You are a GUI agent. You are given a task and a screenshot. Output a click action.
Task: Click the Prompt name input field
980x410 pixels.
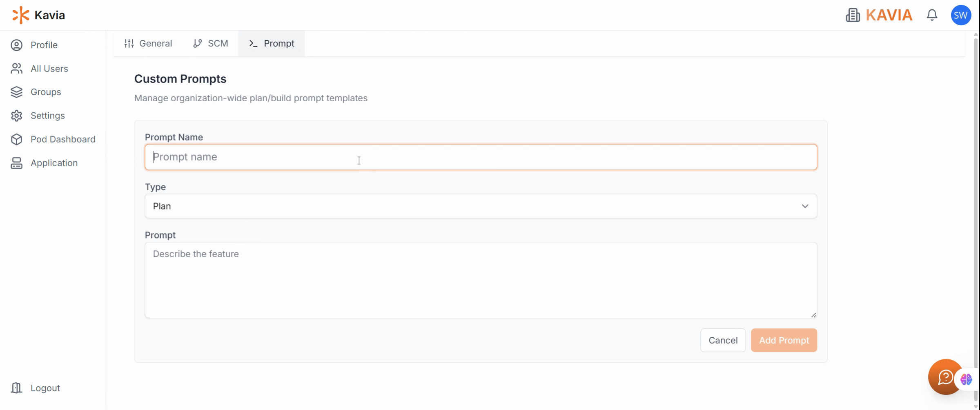tap(481, 157)
